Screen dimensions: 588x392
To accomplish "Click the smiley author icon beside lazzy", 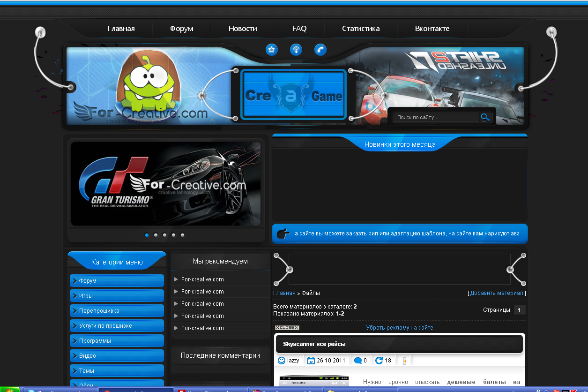I will coord(282,361).
